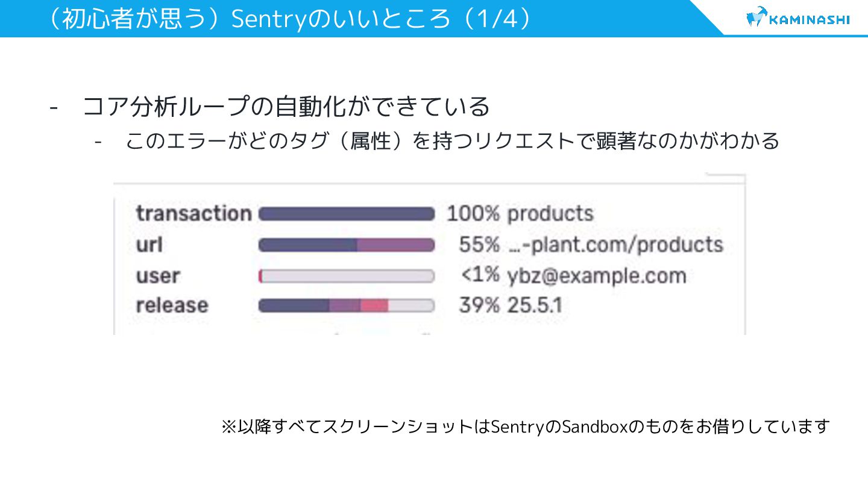Click the 25.5.1 release value

pos(535,305)
